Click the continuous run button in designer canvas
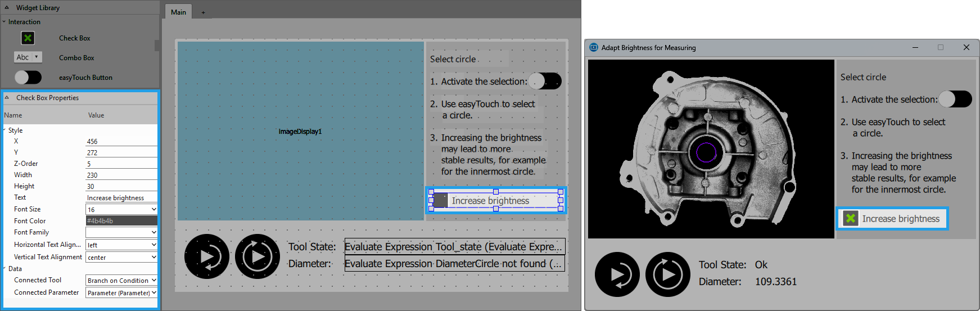Viewport: 980px width, 311px height. 258,256
